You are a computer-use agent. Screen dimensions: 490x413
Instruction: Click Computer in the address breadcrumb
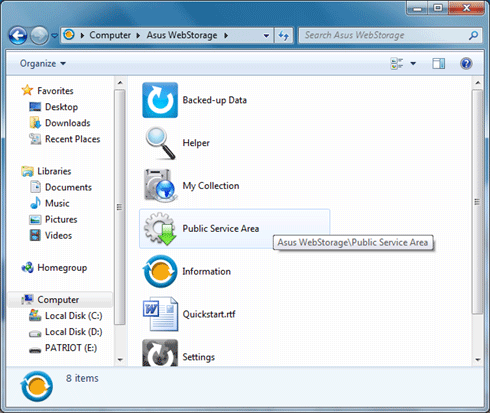tap(110, 35)
